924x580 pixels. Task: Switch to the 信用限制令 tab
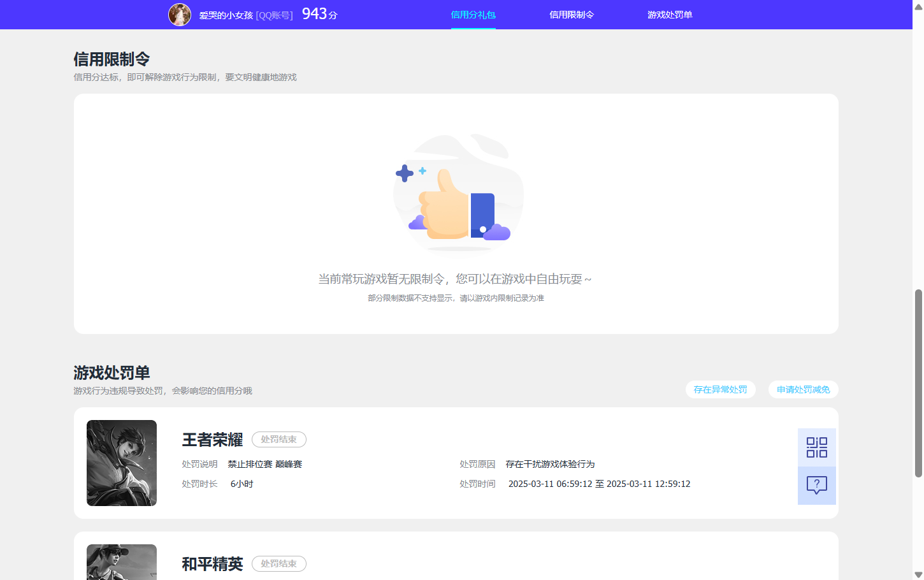(571, 14)
